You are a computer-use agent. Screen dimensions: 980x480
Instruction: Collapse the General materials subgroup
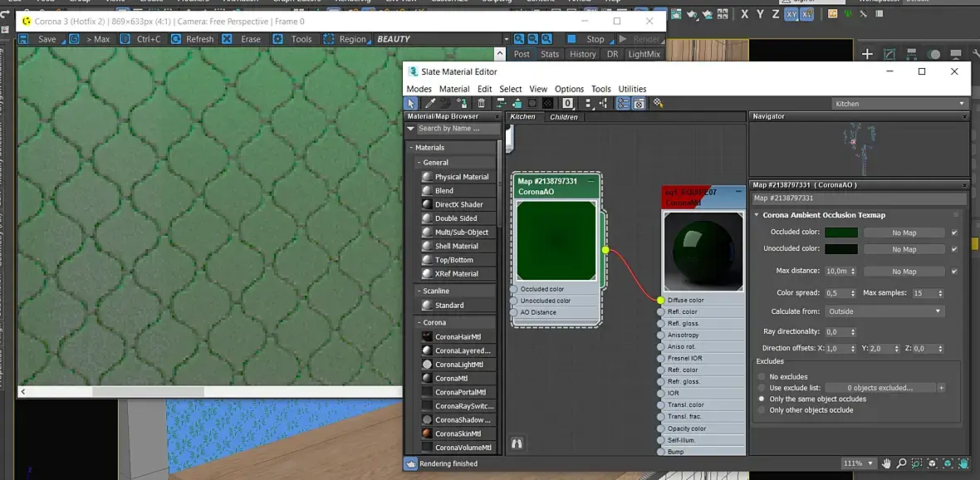coord(418,163)
